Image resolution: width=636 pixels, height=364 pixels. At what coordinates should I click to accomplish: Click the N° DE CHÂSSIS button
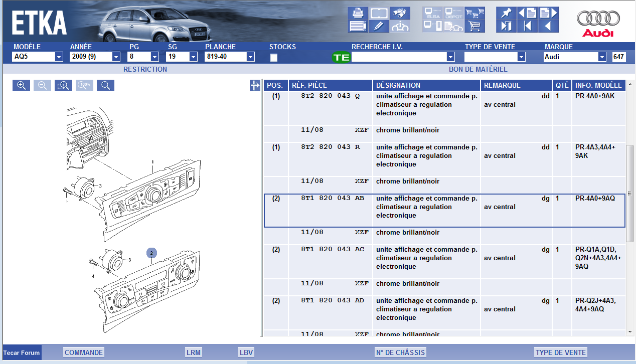pos(400,352)
